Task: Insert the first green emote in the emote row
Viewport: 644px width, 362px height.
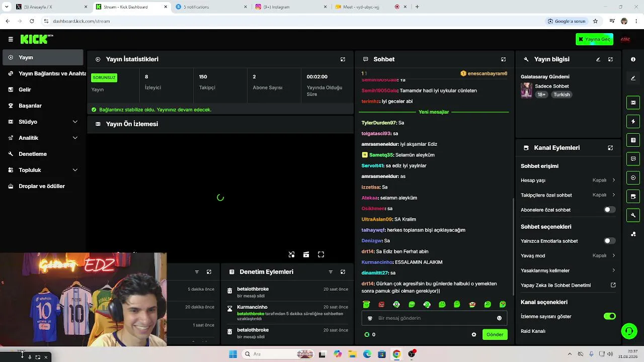Action: tap(366, 304)
